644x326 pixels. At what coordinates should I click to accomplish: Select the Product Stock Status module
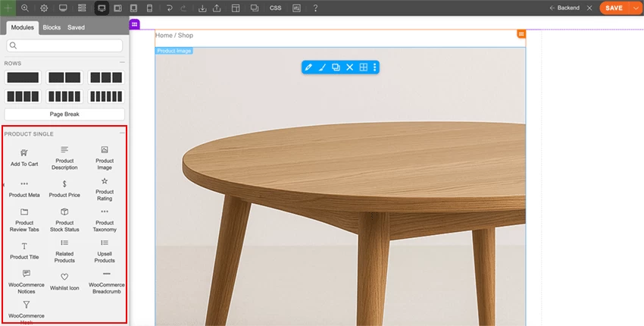(x=64, y=220)
